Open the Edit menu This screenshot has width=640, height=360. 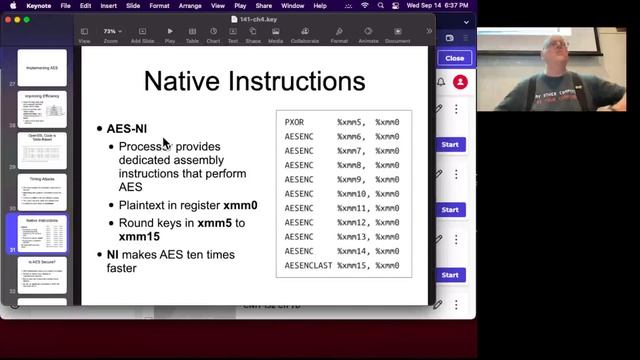pyautogui.click(x=85, y=6)
